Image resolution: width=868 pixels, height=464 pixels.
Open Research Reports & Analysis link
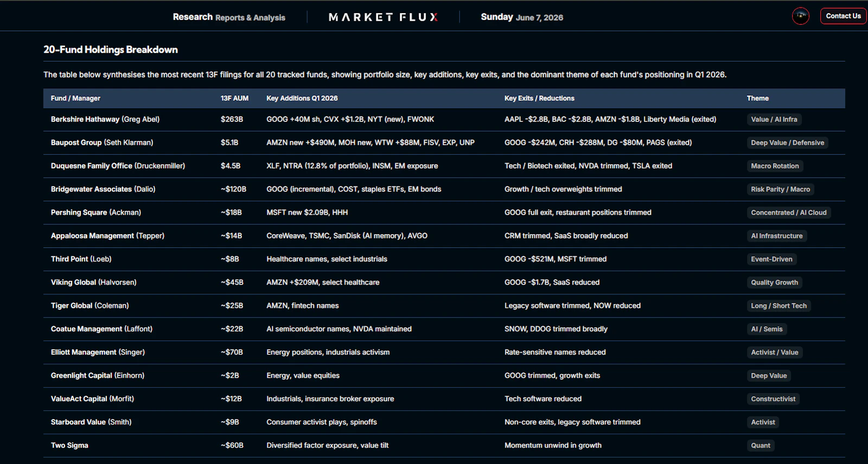(x=229, y=17)
